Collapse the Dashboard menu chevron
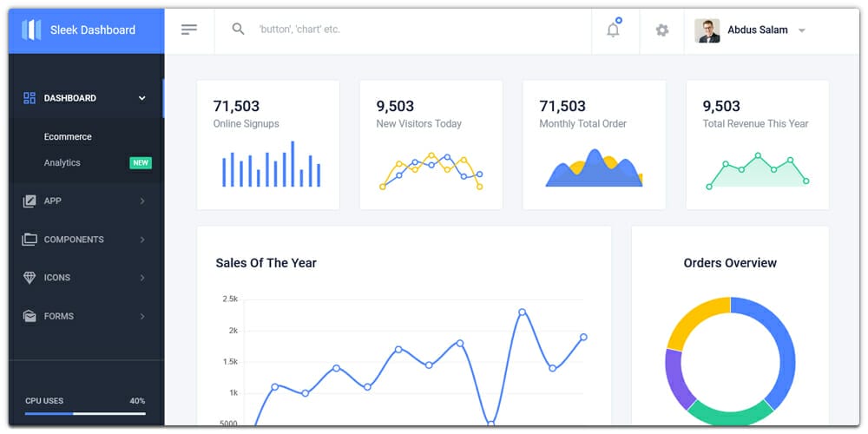The image size is (868, 434). click(142, 98)
